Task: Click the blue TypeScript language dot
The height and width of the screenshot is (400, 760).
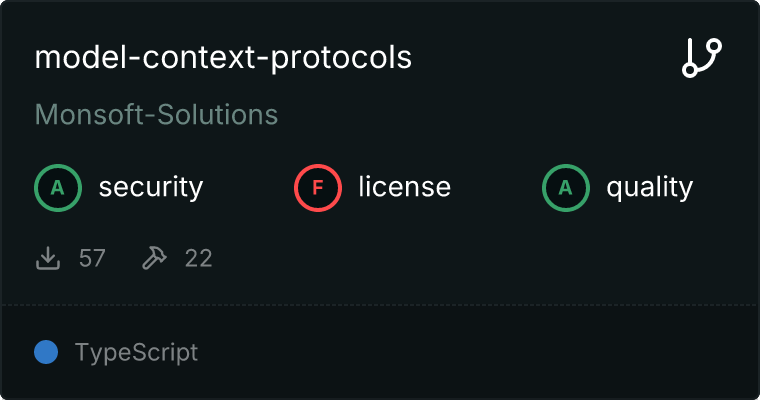Action: [x=46, y=352]
